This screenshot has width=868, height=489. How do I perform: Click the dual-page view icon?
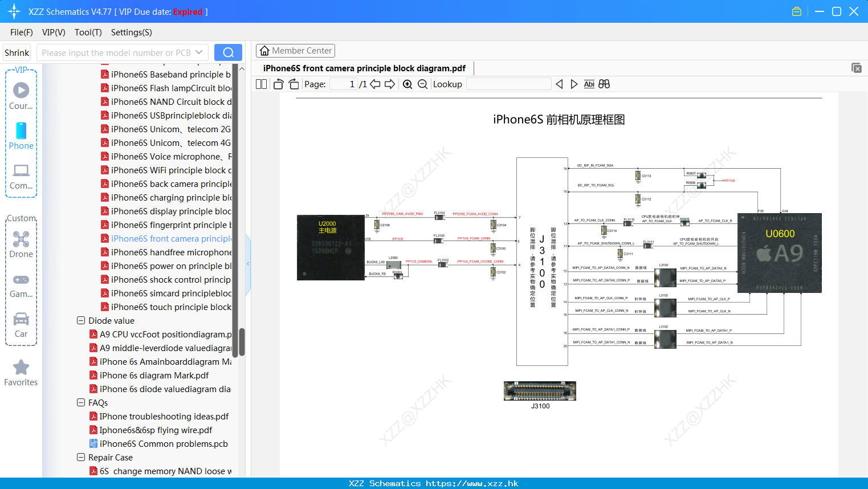pyautogui.click(x=262, y=84)
